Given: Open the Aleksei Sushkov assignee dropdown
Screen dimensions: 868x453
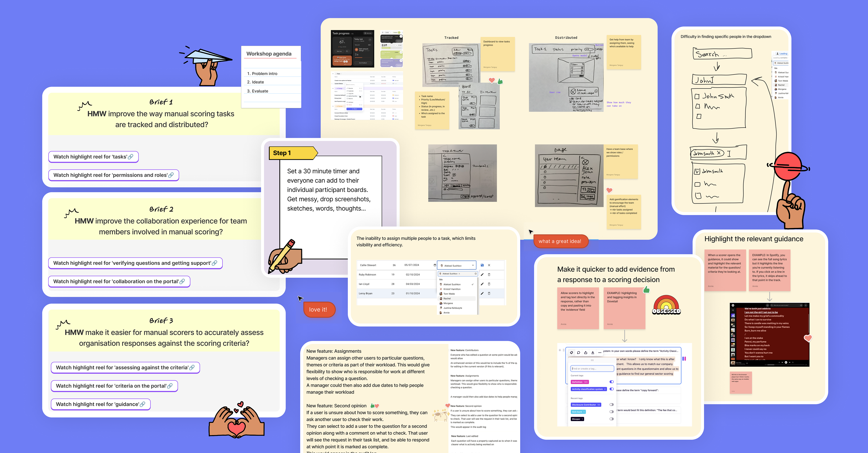Looking at the screenshot, I should [x=457, y=265].
